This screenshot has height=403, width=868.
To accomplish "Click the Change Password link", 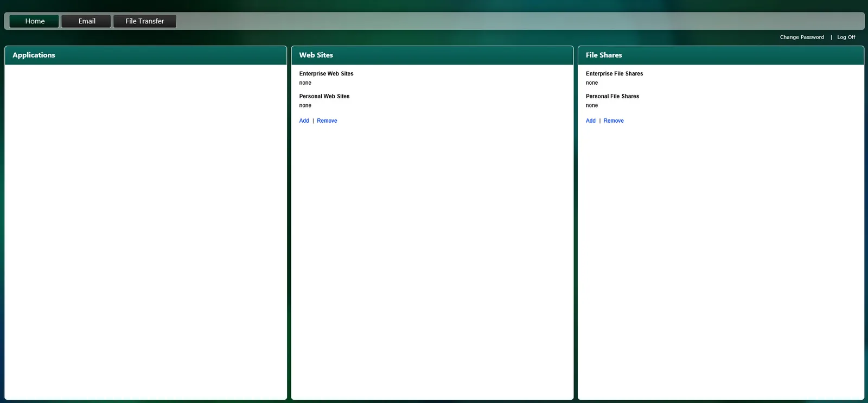I will point(802,37).
